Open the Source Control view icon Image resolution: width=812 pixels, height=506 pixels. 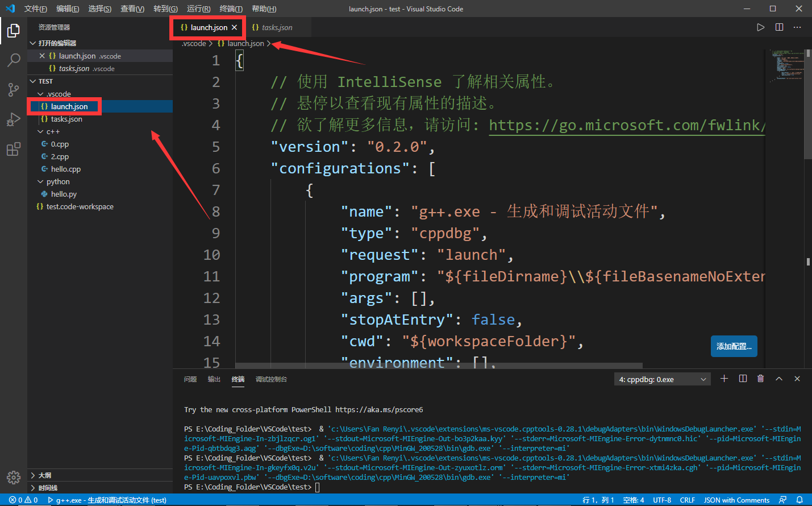pos(14,89)
